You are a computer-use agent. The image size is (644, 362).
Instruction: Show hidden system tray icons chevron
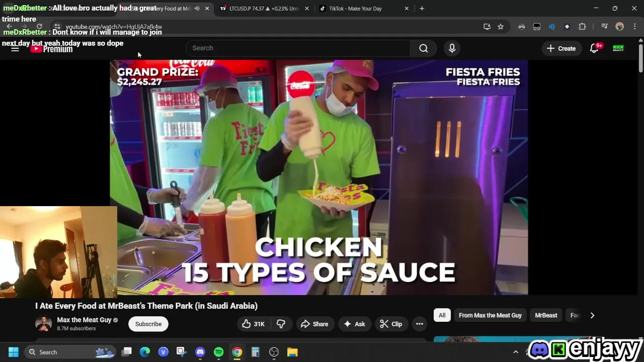(x=515, y=352)
